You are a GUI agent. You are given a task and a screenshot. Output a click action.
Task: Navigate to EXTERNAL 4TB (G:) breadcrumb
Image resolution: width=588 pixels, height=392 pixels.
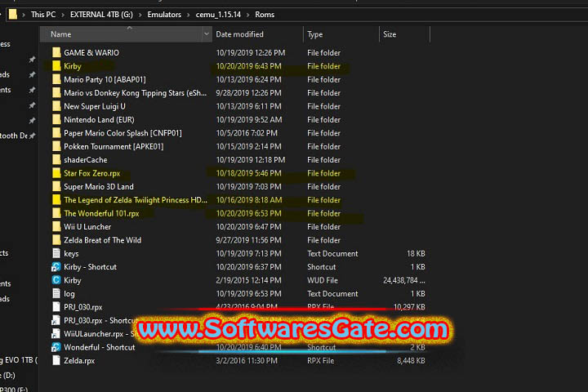(x=101, y=15)
